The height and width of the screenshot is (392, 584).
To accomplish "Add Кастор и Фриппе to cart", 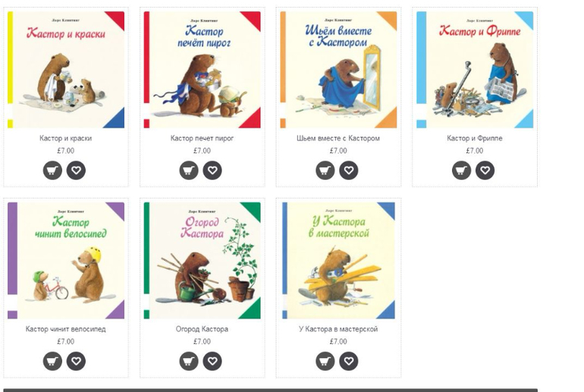I will [x=461, y=171].
